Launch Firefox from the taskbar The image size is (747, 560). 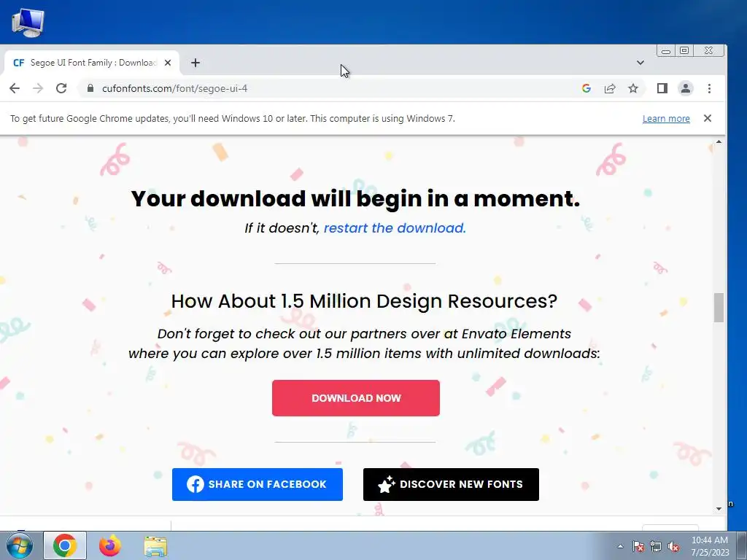coord(110,545)
